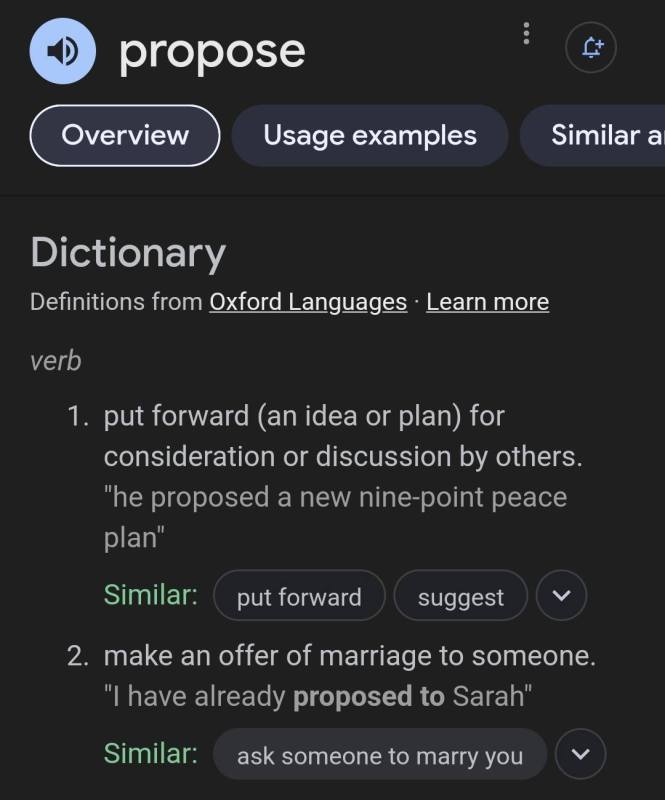The height and width of the screenshot is (800, 665).
Task: Open the Oxford Languages link
Action: (x=308, y=302)
